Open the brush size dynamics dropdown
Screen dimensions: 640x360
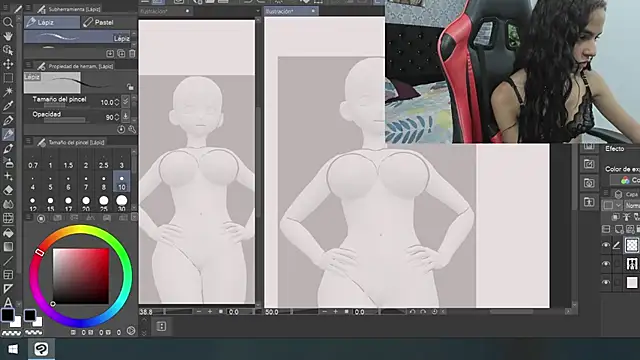click(125, 101)
